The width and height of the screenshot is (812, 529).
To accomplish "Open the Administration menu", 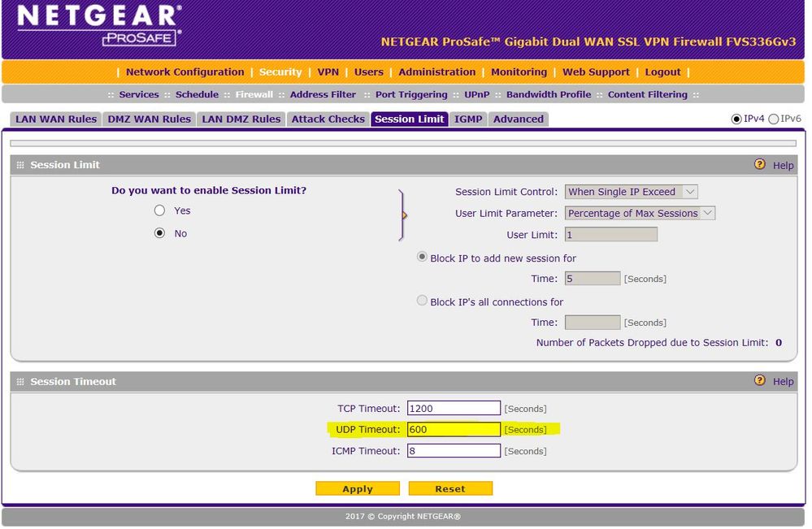I will point(437,72).
